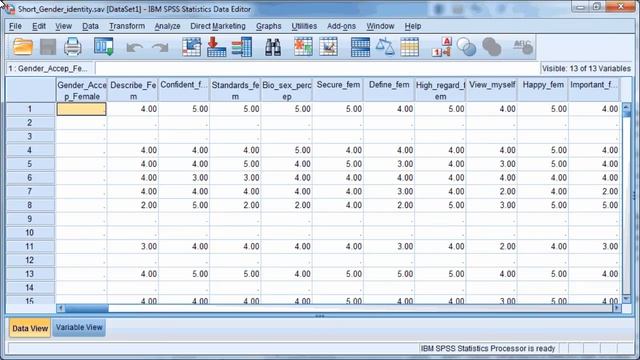This screenshot has width=640, height=360.
Task: Click 'Visible: 13 of 13 Variables' text
Action: pyautogui.click(x=586, y=69)
